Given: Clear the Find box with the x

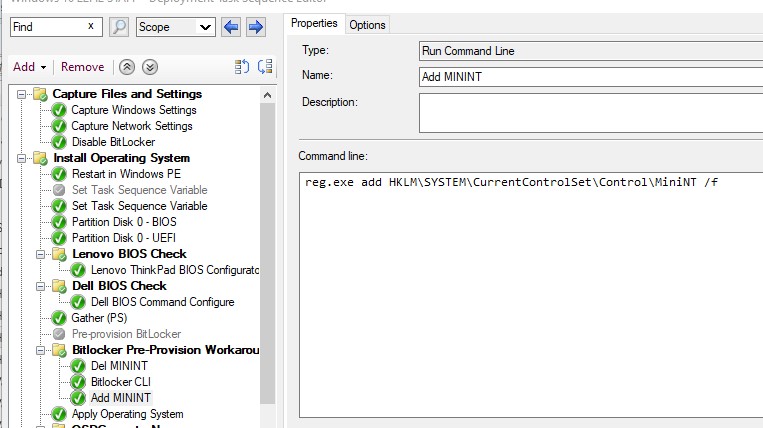Looking at the screenshot, I should click(x=92, y=27).
